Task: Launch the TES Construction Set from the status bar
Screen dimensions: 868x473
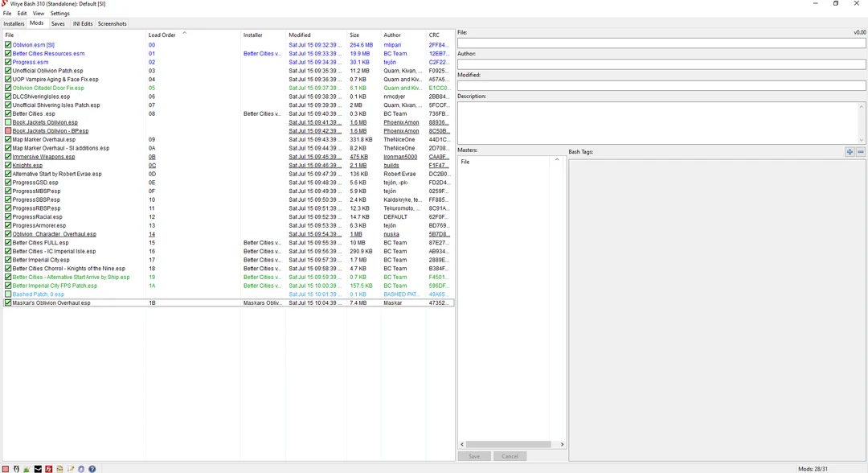Action: pyautogui.click(x=27, y=468)
